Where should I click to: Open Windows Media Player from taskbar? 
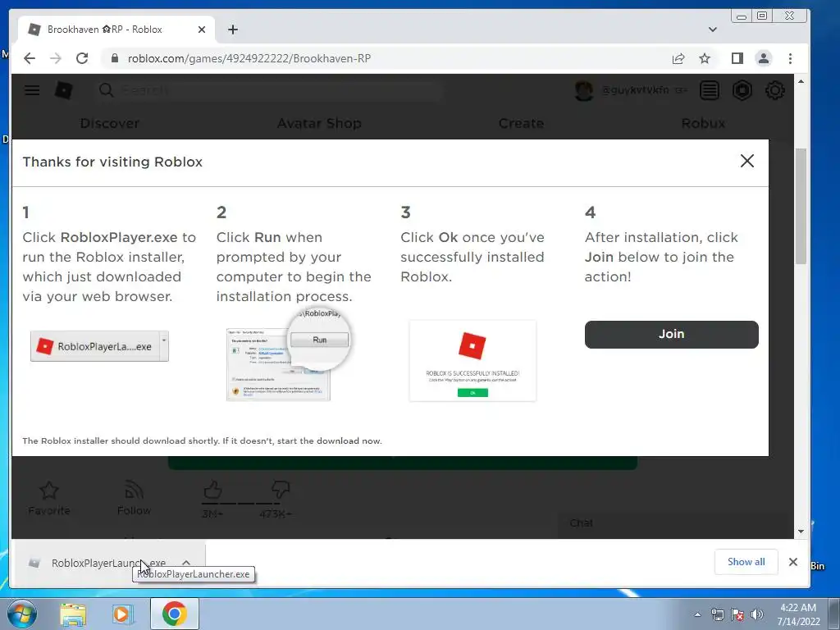coord(121,614)
